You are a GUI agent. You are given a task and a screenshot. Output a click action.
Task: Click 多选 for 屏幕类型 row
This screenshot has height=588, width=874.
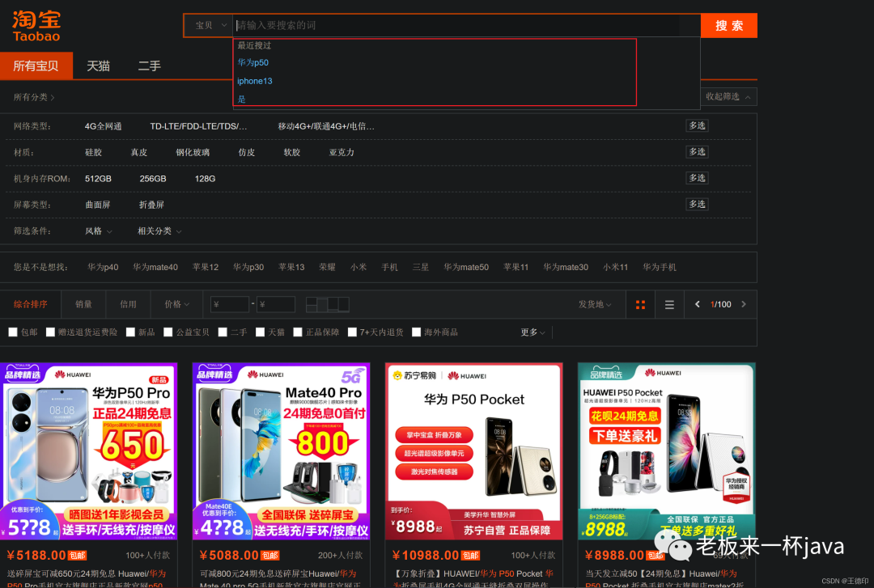click(x=697, y=205)
